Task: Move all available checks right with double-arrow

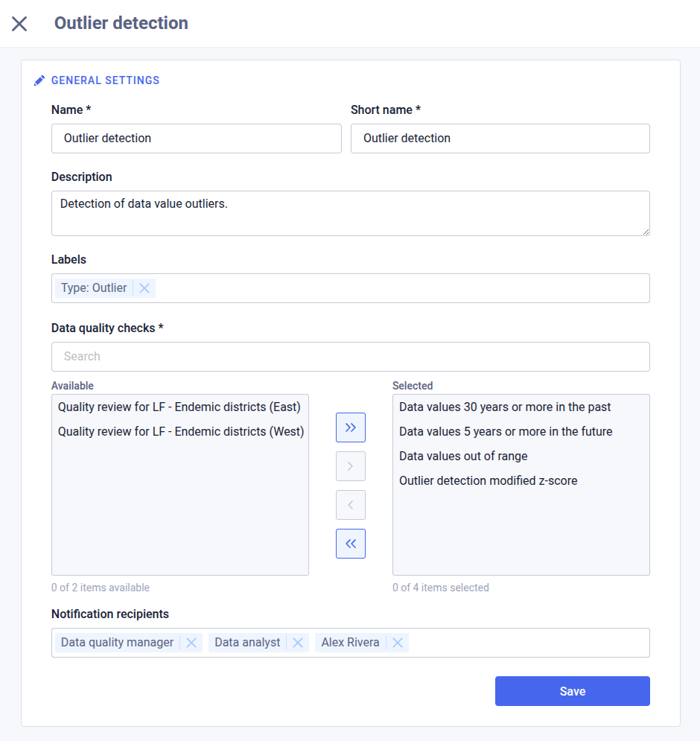Action: [x=351, y=427]
